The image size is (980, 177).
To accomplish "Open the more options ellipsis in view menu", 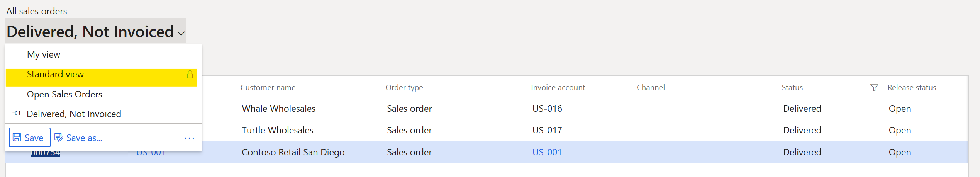I will coord(189,138).
